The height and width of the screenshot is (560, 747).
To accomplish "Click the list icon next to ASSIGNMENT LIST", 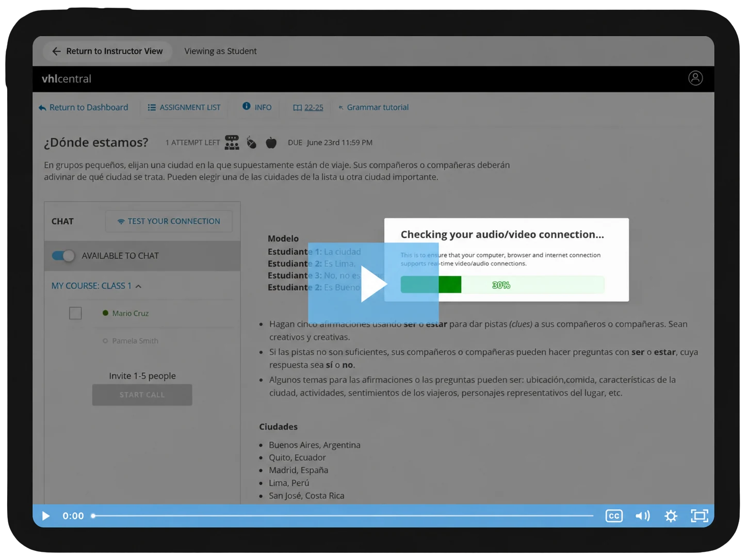I will click(x=152, y=107).
